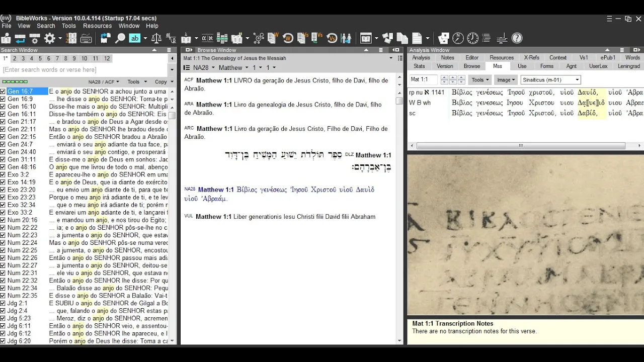Click the keyboard icon in the toolbar

tap(86, 39)
